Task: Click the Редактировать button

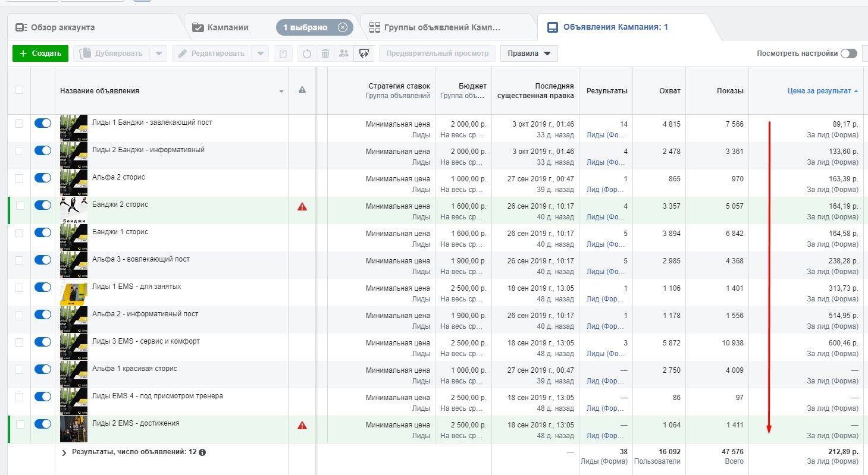Action: [x=211, y=54]
